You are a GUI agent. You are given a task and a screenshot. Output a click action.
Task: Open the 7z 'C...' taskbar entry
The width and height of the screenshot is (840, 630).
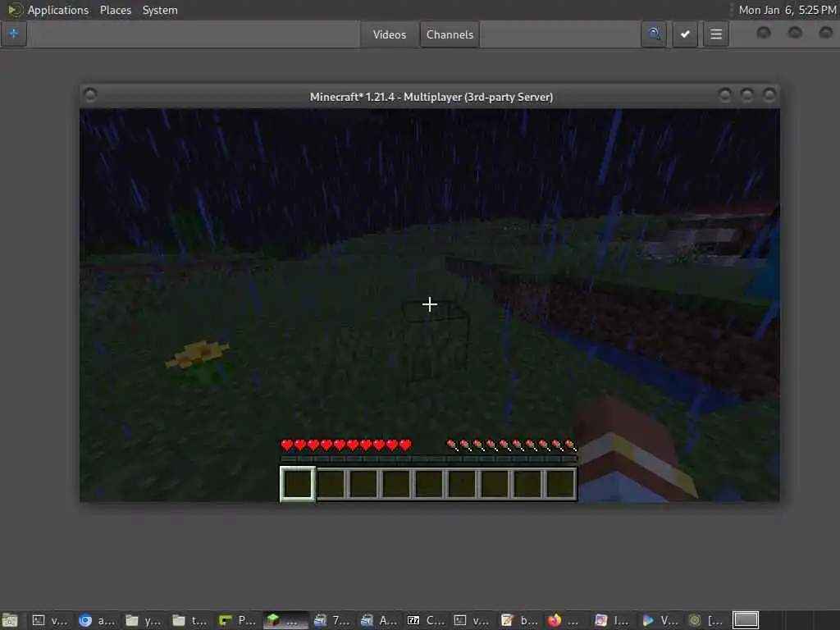click(426, 620)
